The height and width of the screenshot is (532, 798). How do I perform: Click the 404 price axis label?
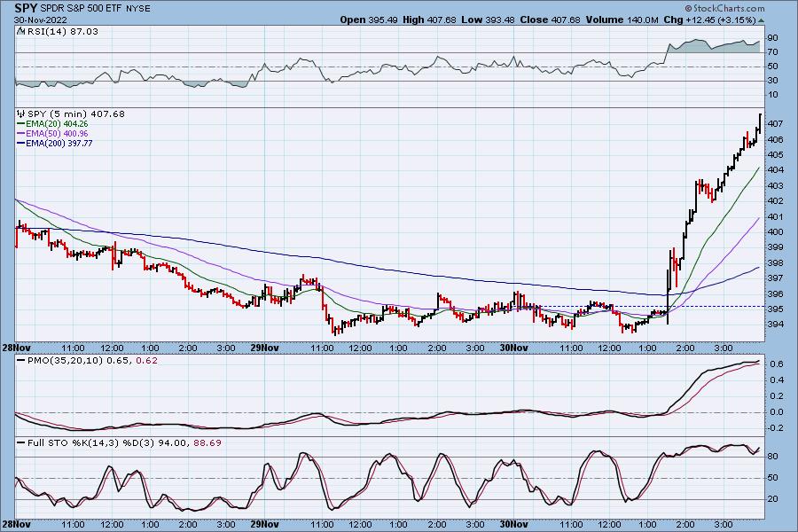point(775,170)
